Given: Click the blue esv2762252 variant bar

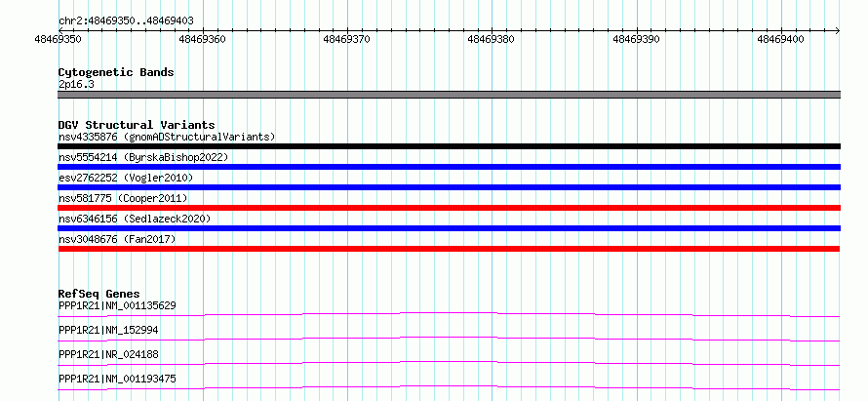Looking at the screenshot, I should (449, 187).
